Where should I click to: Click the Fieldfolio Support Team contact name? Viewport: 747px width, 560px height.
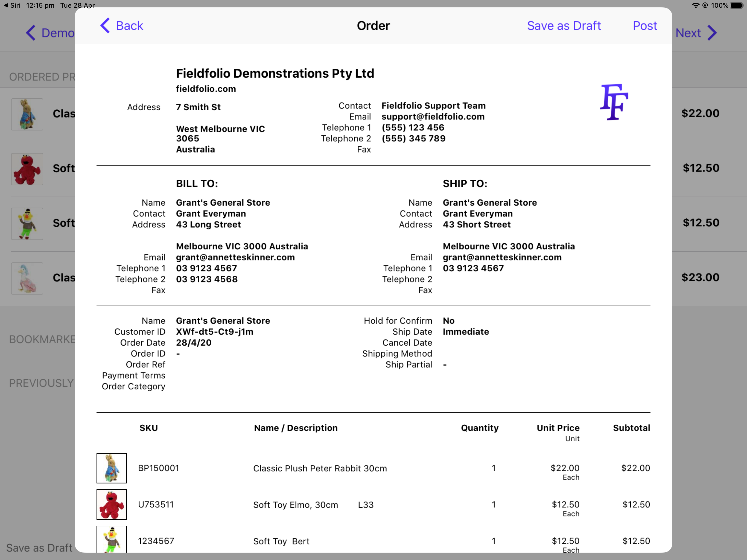(434, 106)
